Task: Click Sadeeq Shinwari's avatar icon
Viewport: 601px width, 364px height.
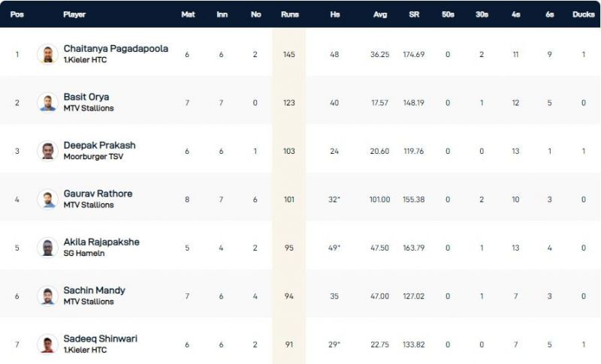Action: 47,344
